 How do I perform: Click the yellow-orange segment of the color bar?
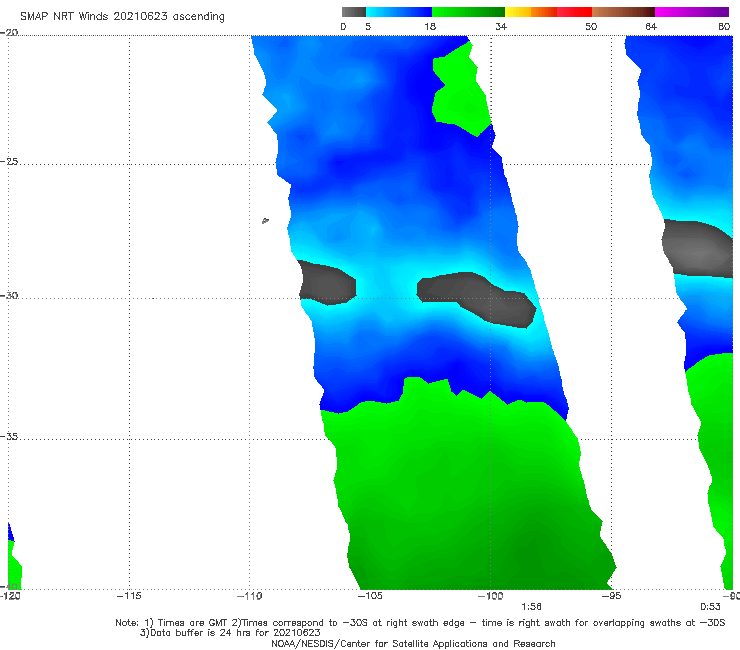(x=531, y=12)
